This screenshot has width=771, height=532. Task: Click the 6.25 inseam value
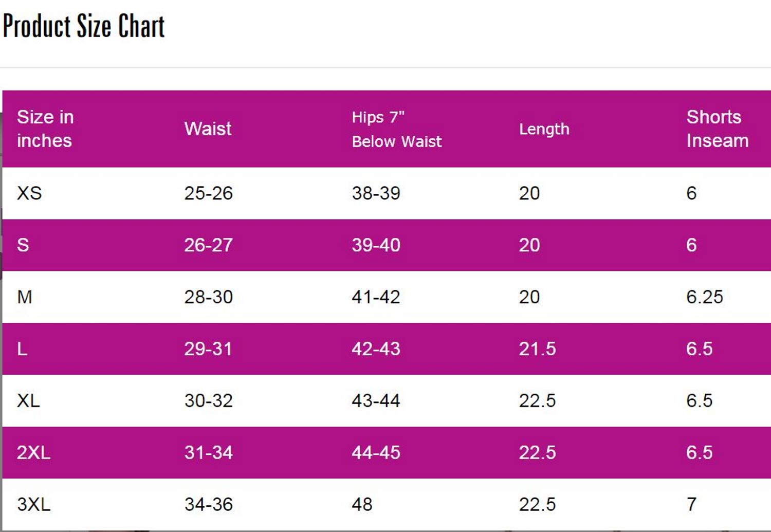(704, 297)
